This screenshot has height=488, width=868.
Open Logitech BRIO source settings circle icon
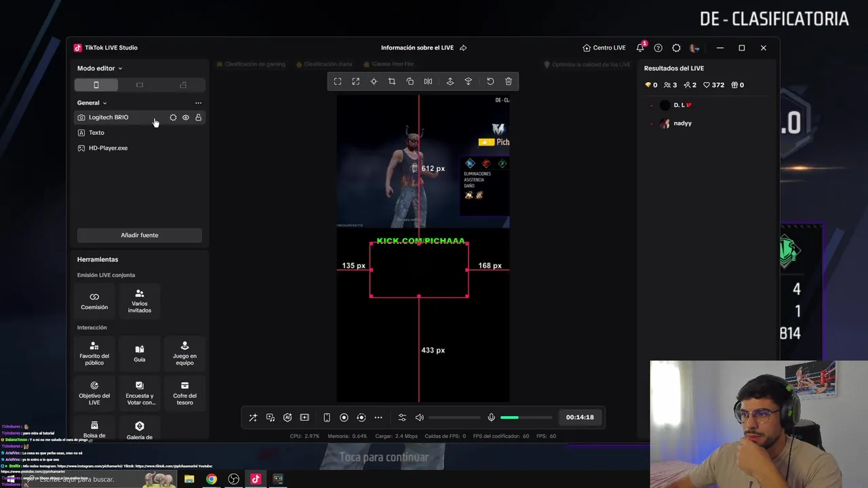(173, 117)
